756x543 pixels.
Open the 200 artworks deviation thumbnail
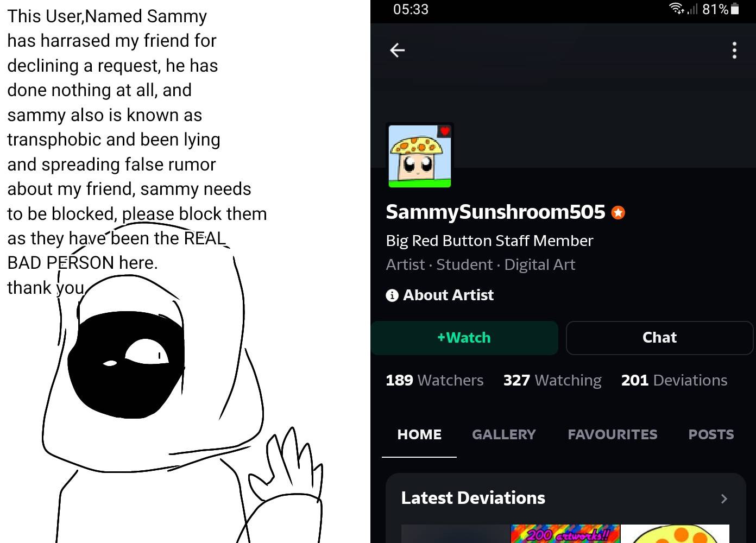point(565,534)
